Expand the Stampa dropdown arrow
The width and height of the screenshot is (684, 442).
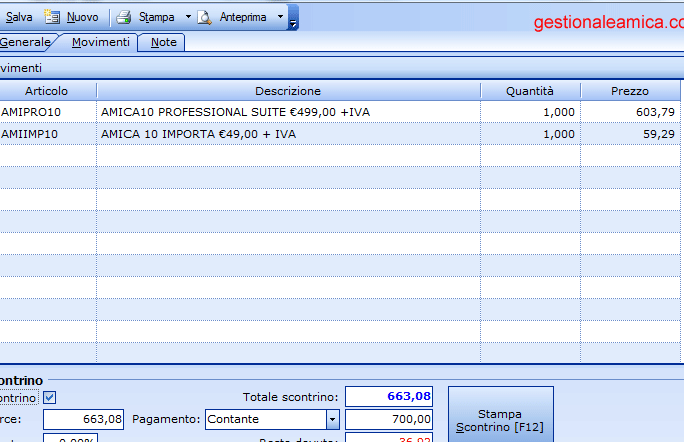pos(188,17)
